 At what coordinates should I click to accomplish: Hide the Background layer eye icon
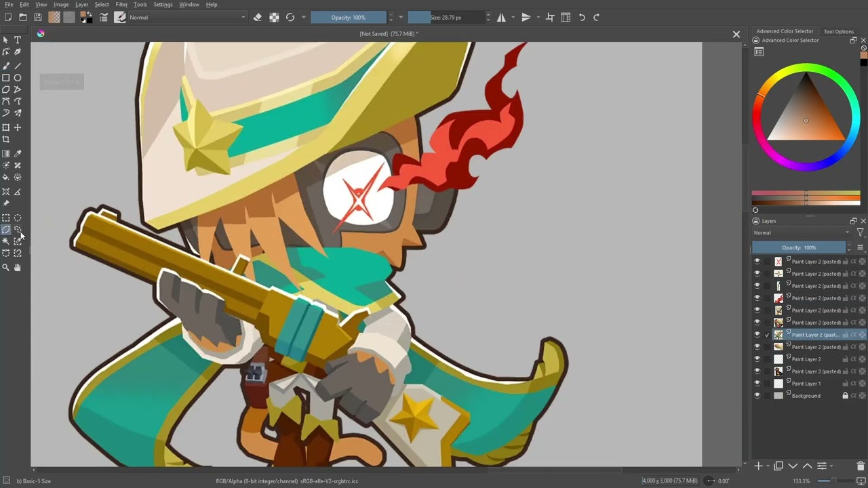[x=757, y=396]
